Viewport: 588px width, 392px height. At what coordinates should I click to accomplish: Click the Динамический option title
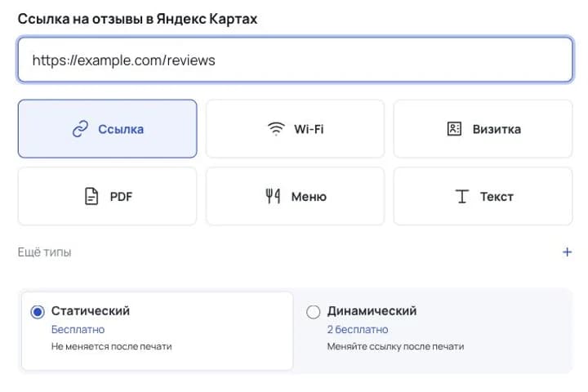click(372, 310)
